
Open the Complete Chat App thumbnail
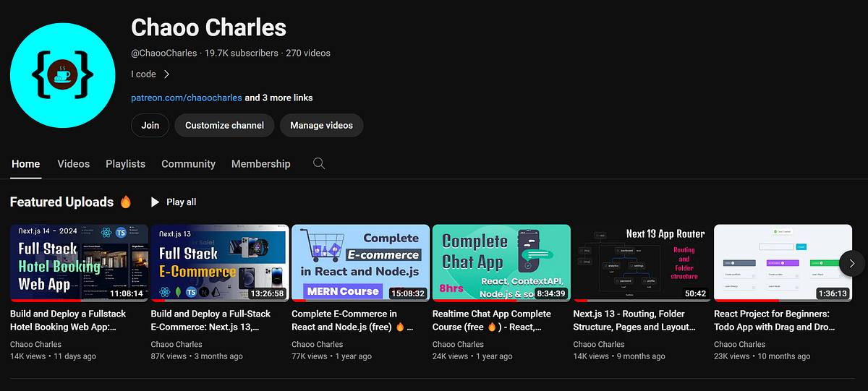(x=501, y=262)
